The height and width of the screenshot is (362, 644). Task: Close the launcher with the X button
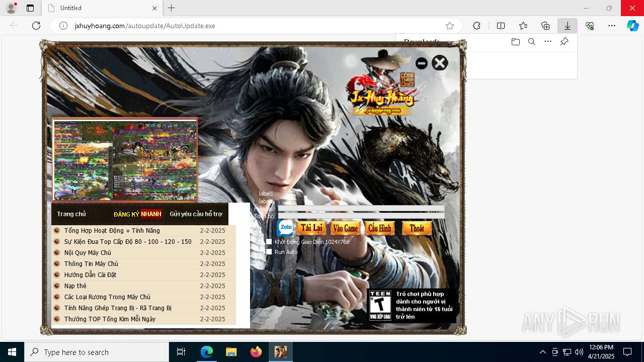pyautogui.click(x=440, y=63)
